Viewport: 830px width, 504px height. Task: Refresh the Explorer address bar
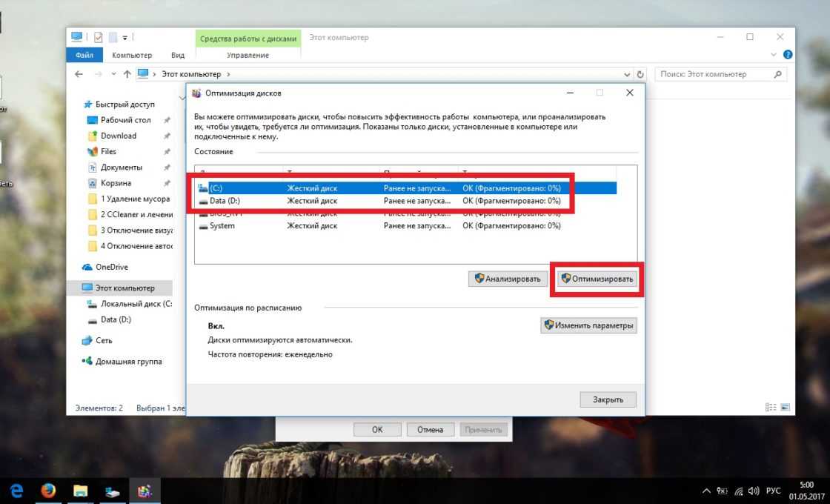[640, 74]
